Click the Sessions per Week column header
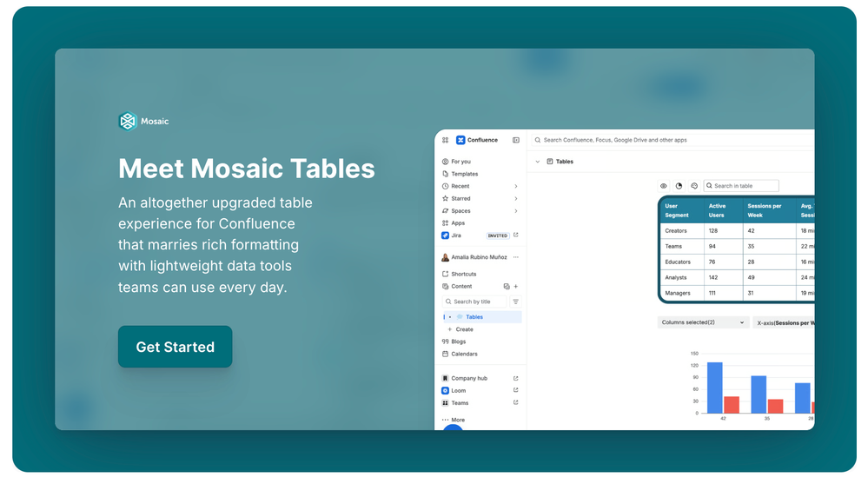The height and width of the screenshot is (484, 868). (770, 210)
